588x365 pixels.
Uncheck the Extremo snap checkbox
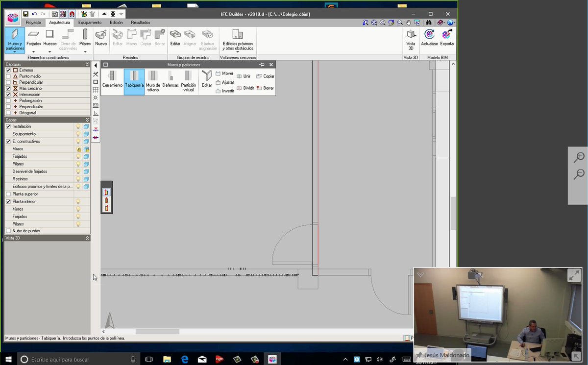coord(8,71)
